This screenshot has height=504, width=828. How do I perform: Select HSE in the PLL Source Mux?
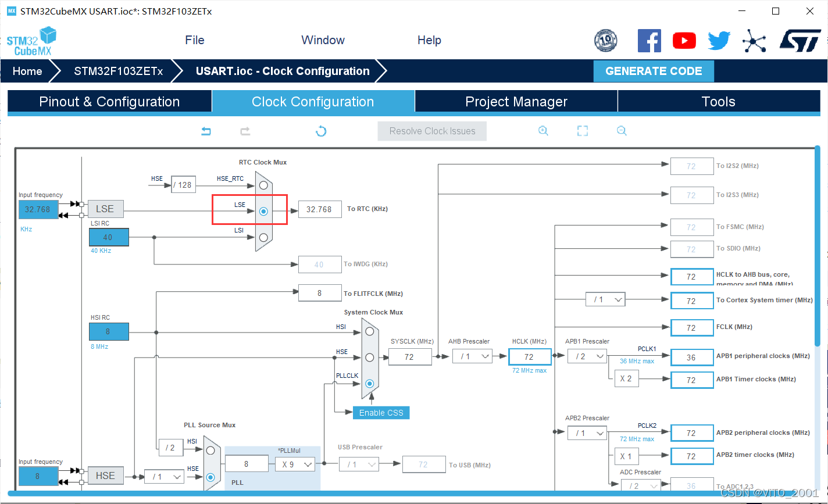[210, 477]
